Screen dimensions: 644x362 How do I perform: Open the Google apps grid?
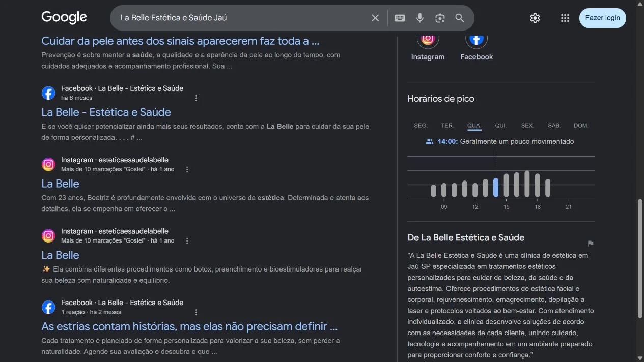[x=565, y=18]
